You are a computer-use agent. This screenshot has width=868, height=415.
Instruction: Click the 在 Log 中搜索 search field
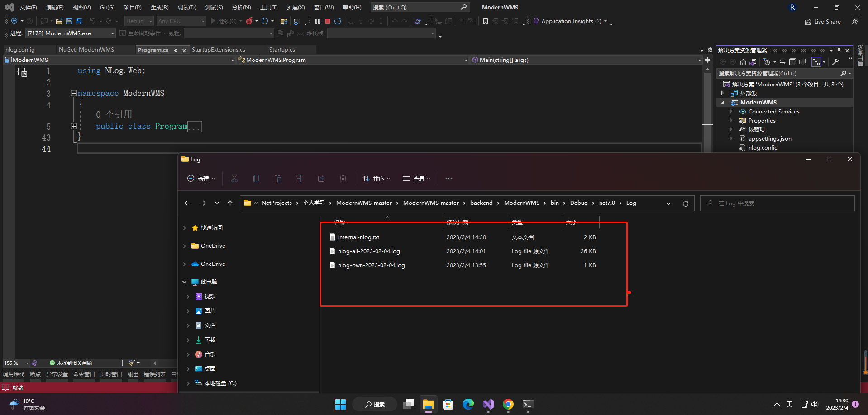(x=777, y=203)
